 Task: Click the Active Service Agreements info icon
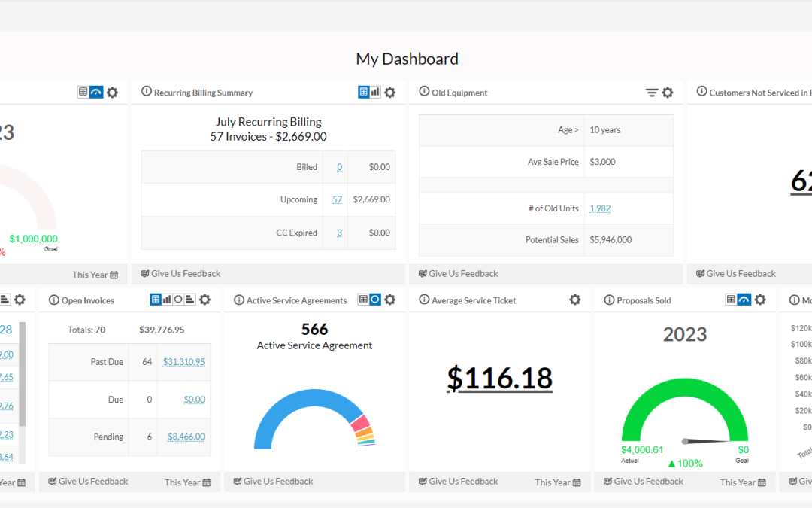[x=238, y=300]
